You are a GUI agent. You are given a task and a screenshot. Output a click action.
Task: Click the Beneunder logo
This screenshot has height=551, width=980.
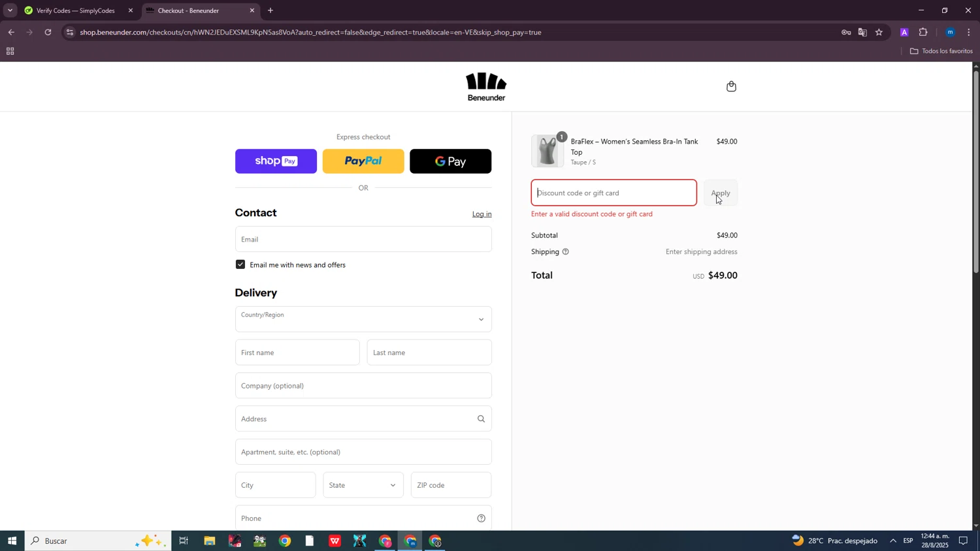coord(486,87)
